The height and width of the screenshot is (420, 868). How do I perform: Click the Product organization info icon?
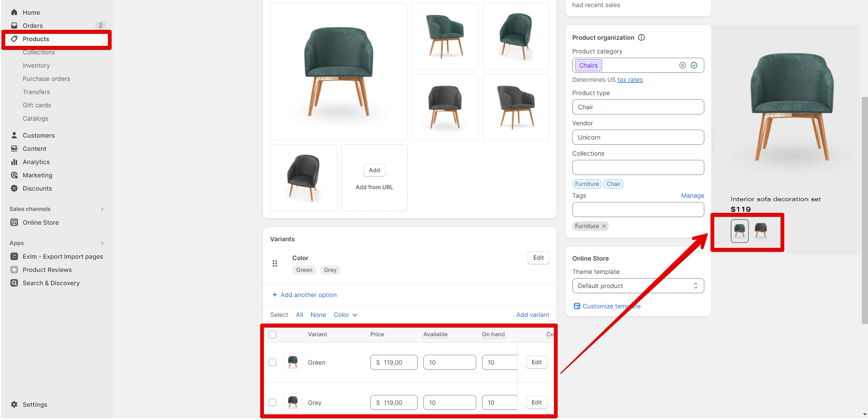click(641, 37)
